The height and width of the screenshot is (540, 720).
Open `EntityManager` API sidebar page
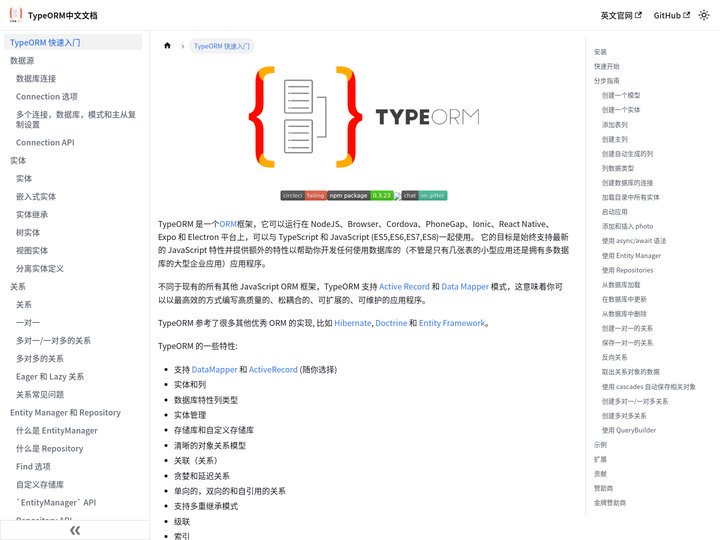[56, 502]
